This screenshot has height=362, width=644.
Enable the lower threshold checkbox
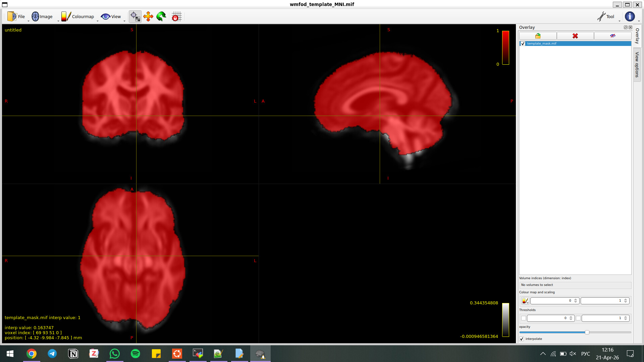point(524,318)
